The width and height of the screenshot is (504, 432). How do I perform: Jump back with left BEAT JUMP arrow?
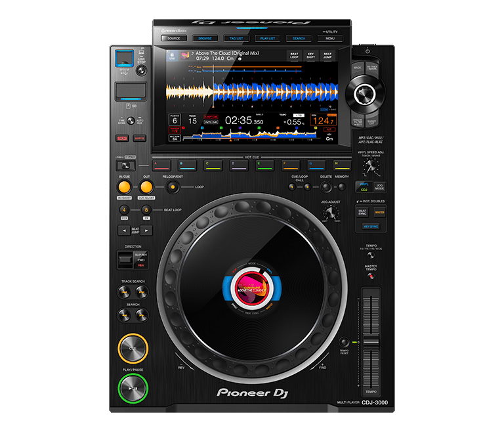tap(124, 230)
